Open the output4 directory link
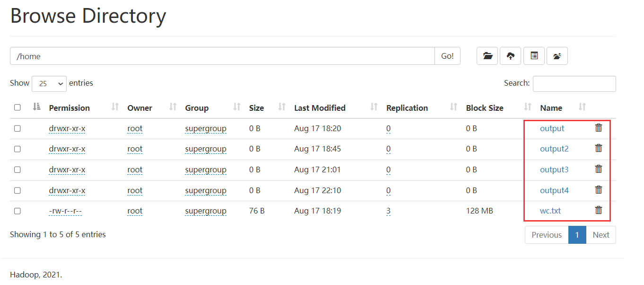 tap(554, 190)
